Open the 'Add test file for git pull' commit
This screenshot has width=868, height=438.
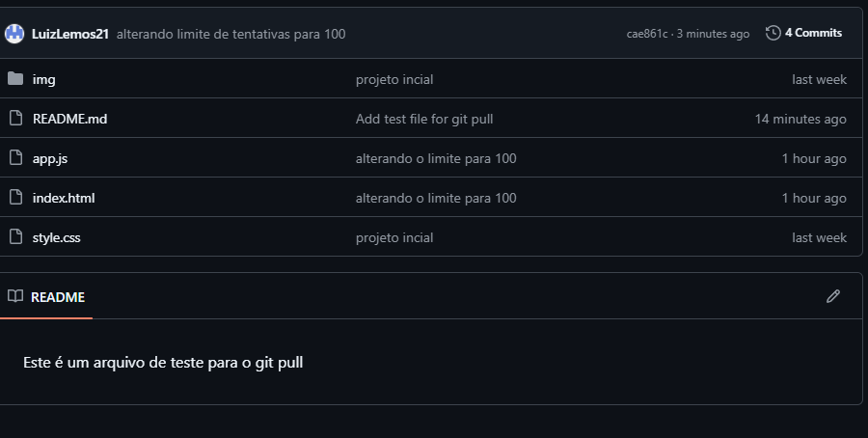424,119
